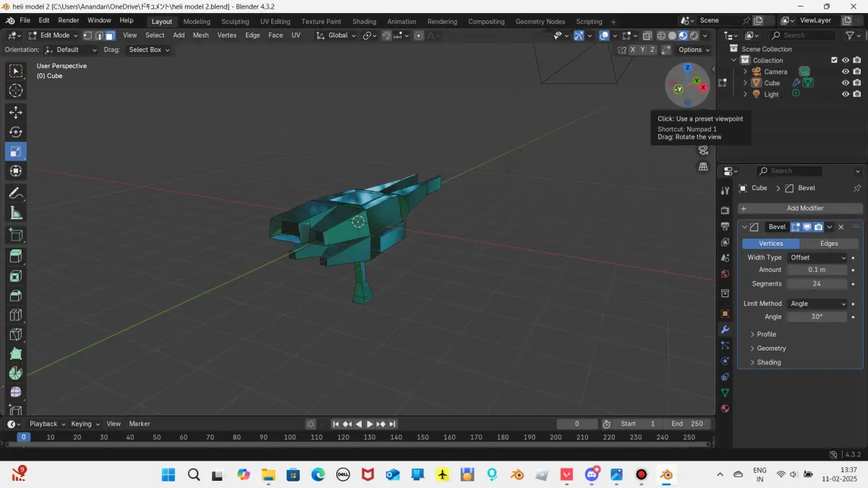Open the Modifiers wrench properties tab
This screenshot has height=488, width=868.
[x=725, y=330]
